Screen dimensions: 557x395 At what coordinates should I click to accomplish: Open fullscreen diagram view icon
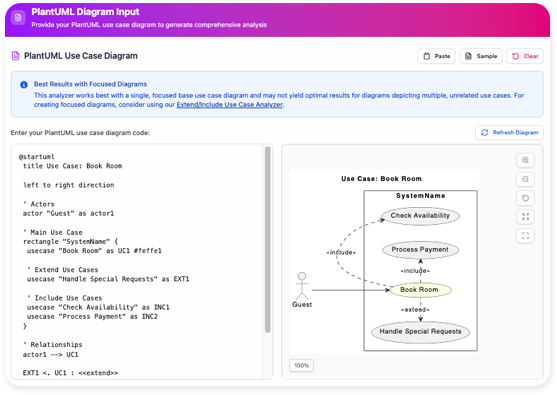(525, 236)
